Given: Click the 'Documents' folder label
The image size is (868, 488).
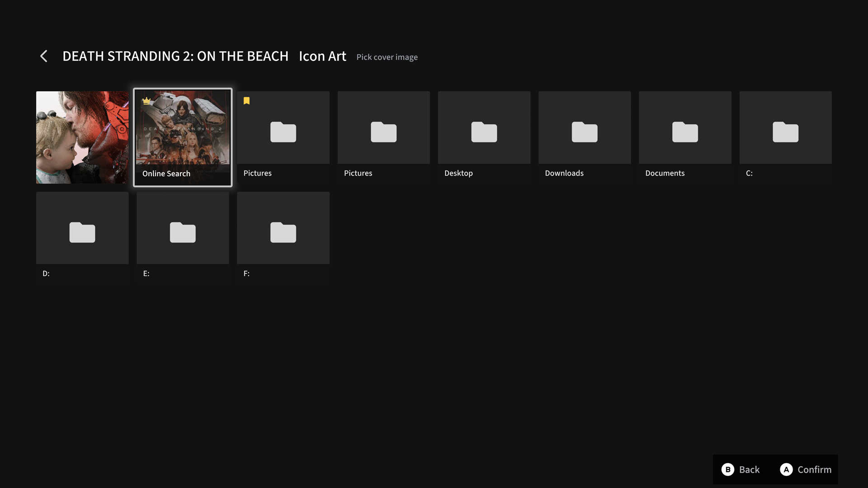Looking at the screenshot, I should (x=665, y=173).
